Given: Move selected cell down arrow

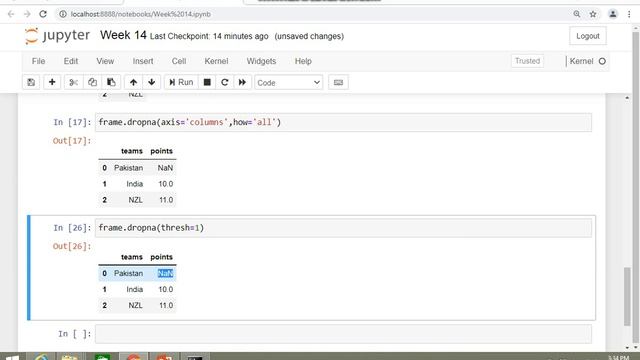Looking at the screenshot, I should point(152,82).
